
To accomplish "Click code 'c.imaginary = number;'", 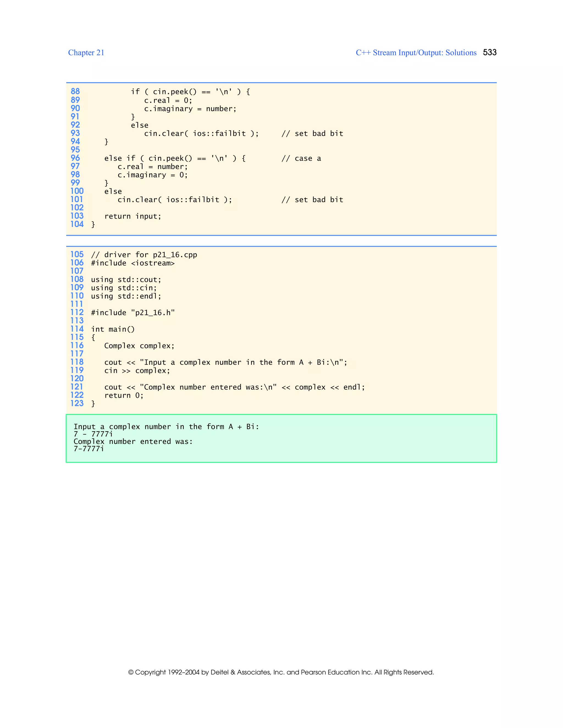I will tap(190, 109).
